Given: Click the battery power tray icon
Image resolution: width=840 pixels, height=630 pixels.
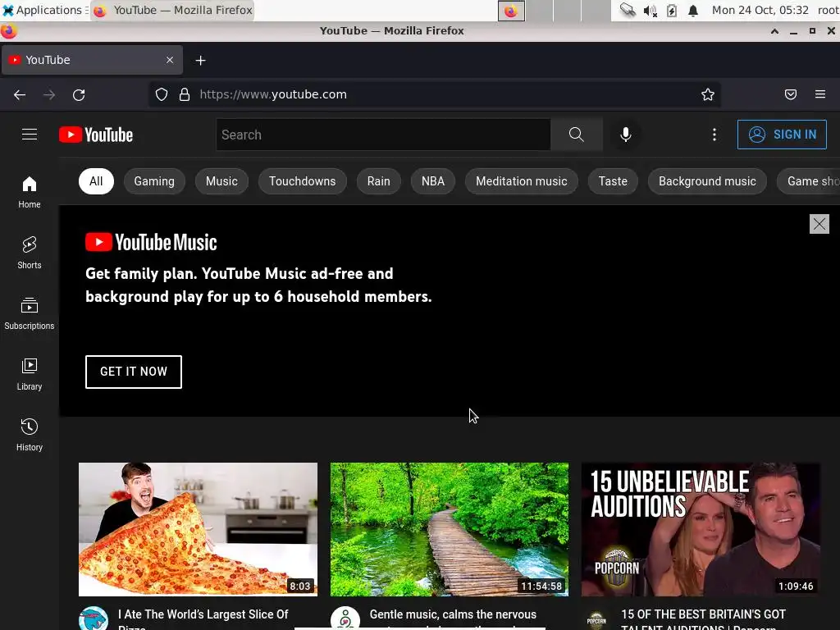Looking at the screenshot, I should pos(671,11).
